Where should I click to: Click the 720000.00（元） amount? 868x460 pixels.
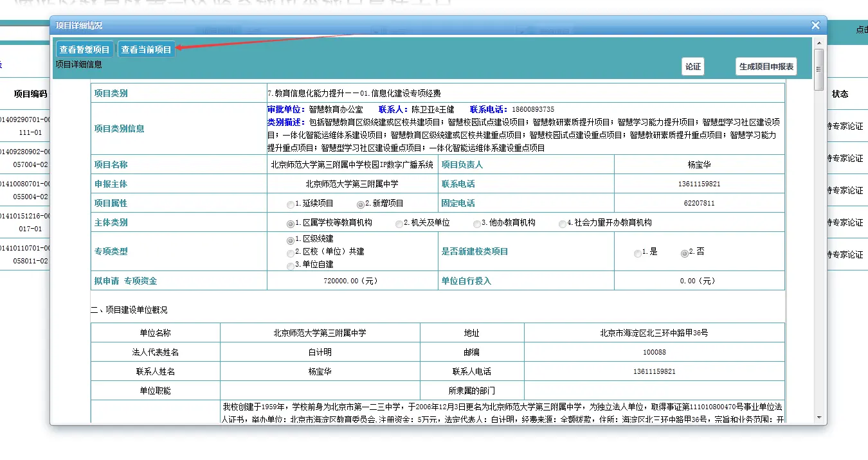pos(352,281)
